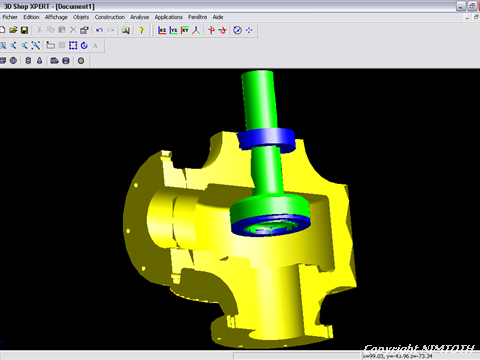The width and height of the screenshot is (480, 360).
Task: Click the blue barrel solid icon
Action: click(66, 61)
